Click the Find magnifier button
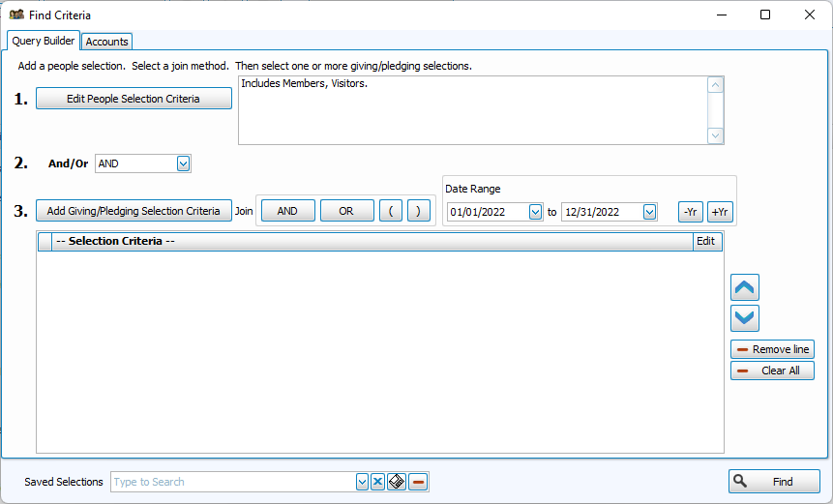 [773, 482]
